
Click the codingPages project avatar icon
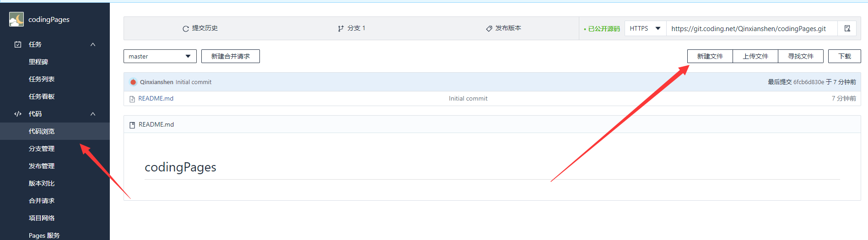pos(16,19)
